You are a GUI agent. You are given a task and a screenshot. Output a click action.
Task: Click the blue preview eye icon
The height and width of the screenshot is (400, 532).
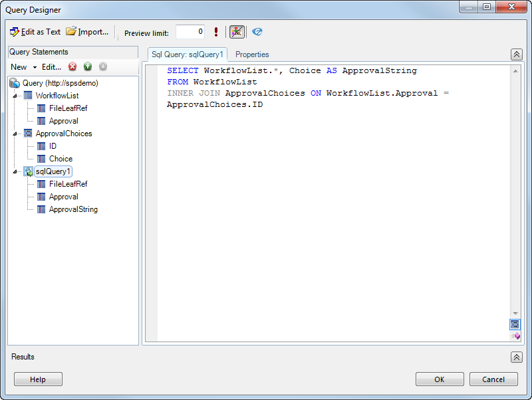(257, 32)
